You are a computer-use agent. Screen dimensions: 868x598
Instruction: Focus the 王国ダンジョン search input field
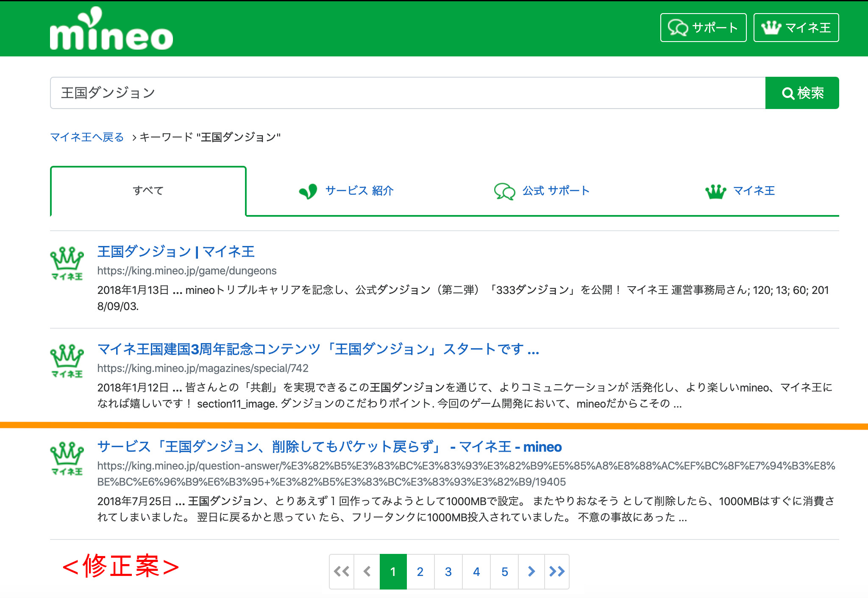pyautogui.click(x=407, y=93)
